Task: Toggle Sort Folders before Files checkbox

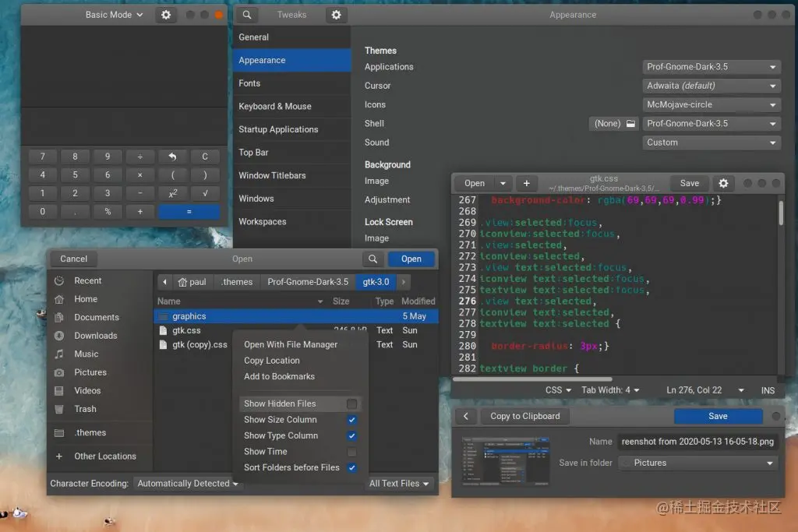Action: (351, 467)
